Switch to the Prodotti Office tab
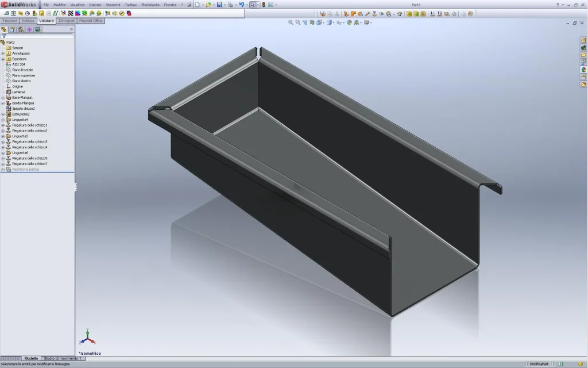Screen dimensions: 588x368 (x=91, y=21)
